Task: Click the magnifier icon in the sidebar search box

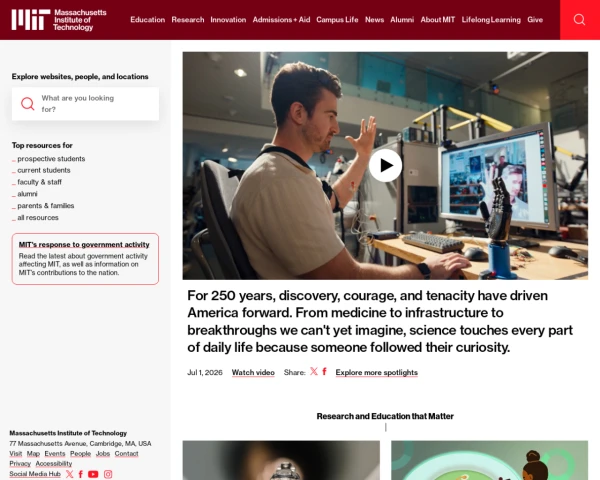Action: pyautogui.click(x=28, y=104)
